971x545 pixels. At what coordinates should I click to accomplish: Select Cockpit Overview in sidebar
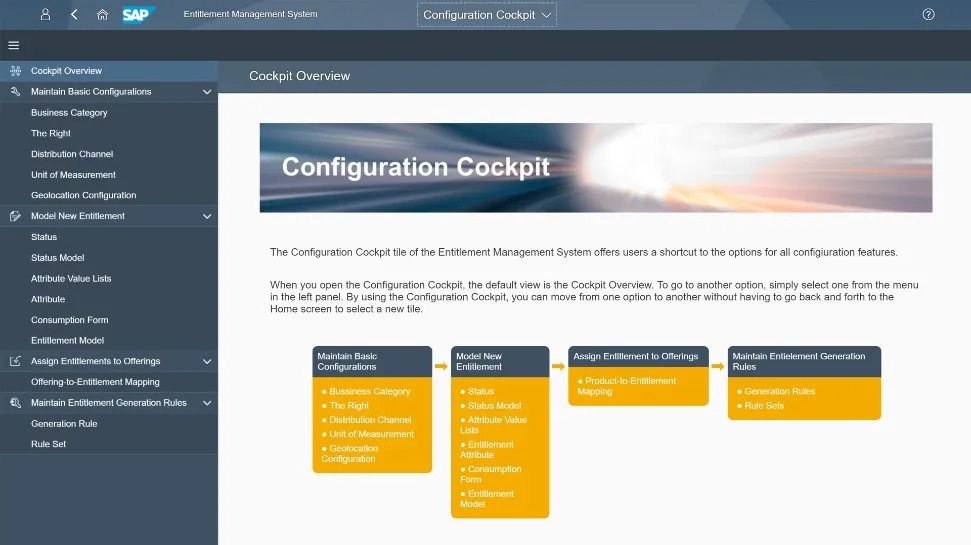click(x=66, y=71)
